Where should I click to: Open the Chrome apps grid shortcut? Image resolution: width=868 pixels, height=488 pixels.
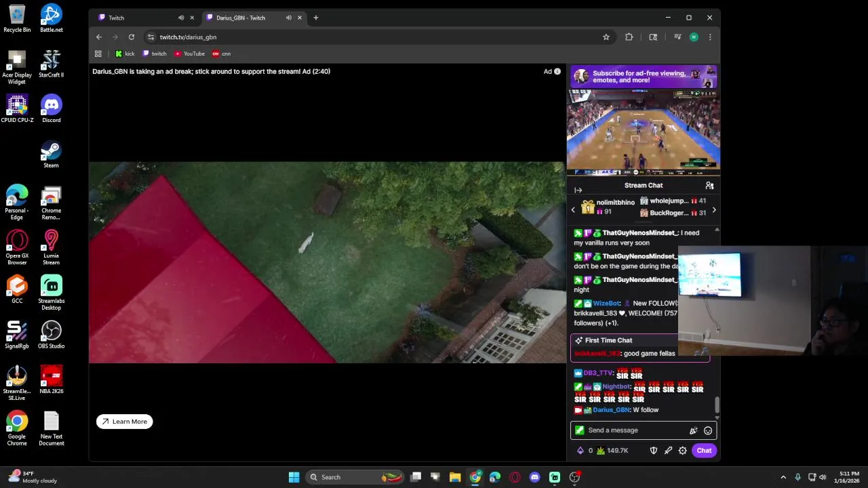point(98,54)
